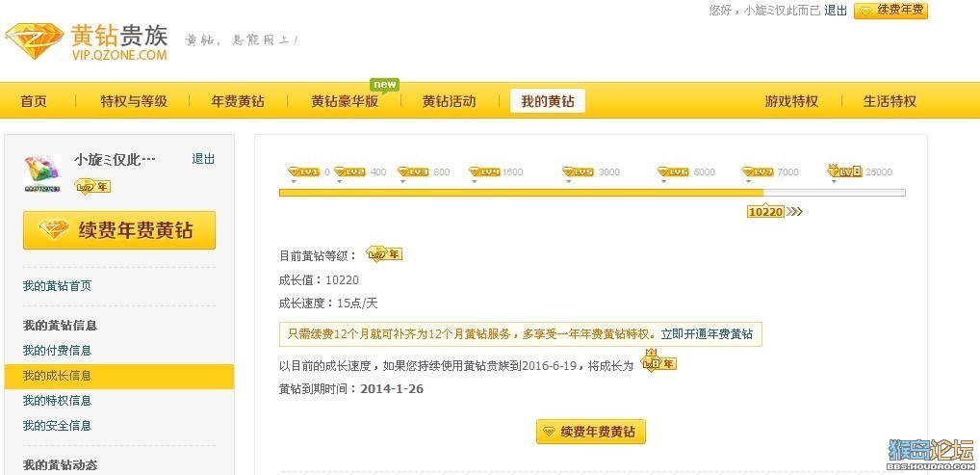This screenshot has width=980, height=475.
Task: Click the 黄钻贵族 title text in header
Action: click(119, 36)
